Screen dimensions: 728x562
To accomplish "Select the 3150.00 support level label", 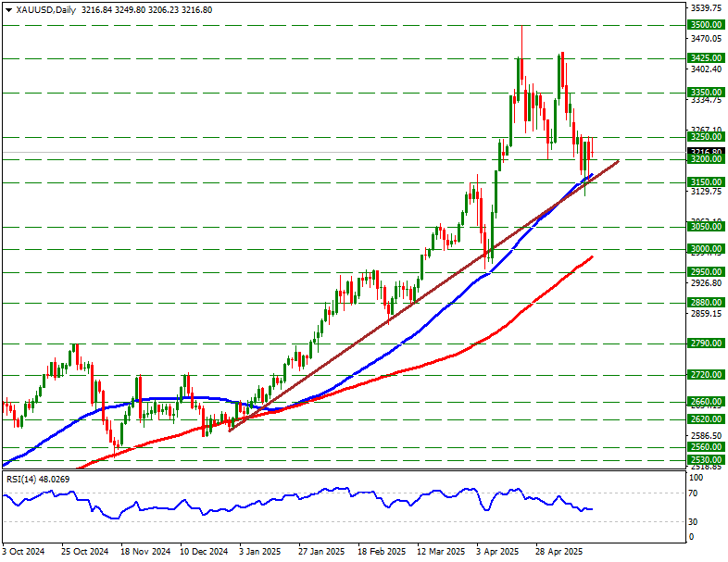I will [705, 182].
